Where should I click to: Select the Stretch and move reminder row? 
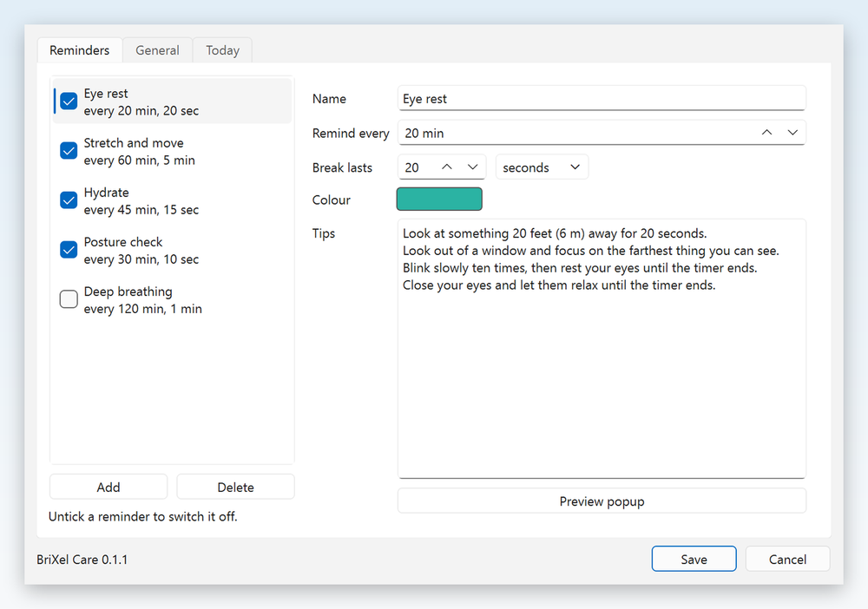172,151
